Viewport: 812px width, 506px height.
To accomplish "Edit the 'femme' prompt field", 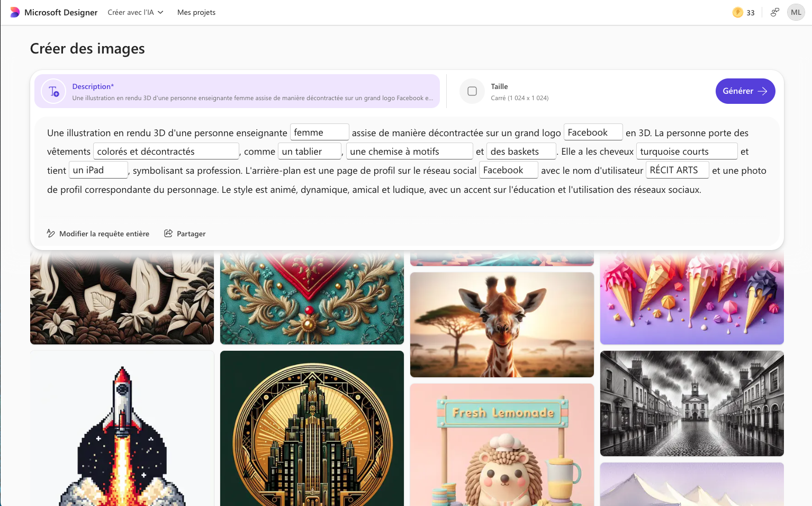I will pyautogui.click(x=319, y=132).
